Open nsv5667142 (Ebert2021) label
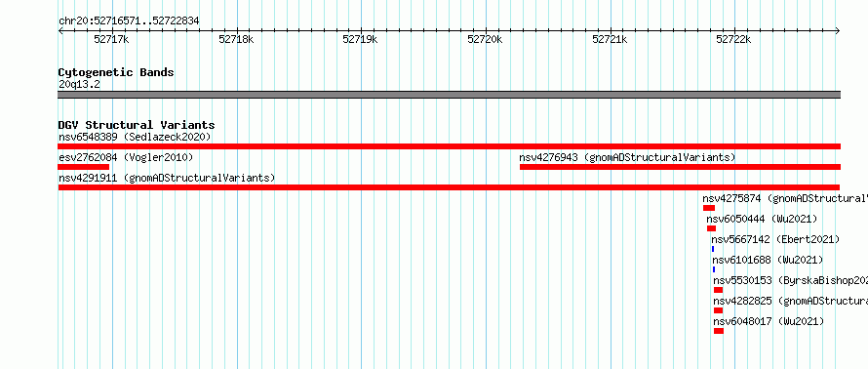Screen dimensions: 868x369 tap(775, 240)
